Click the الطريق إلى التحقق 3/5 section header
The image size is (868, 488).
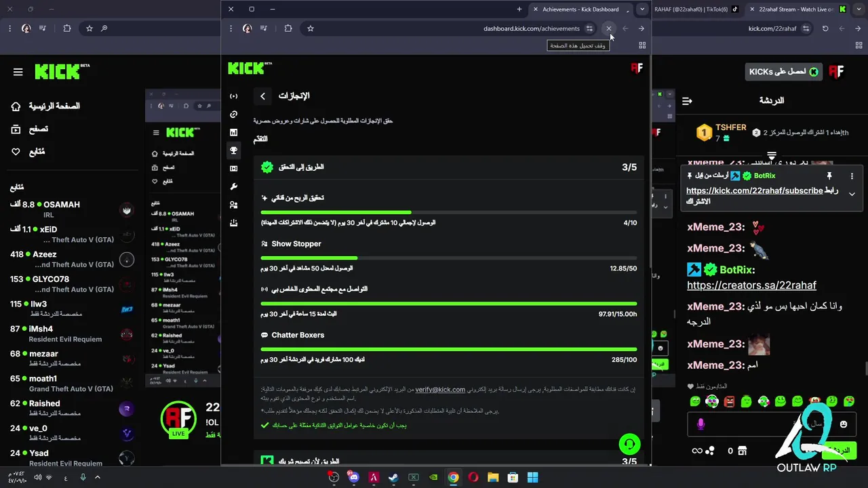coord(449,167)
